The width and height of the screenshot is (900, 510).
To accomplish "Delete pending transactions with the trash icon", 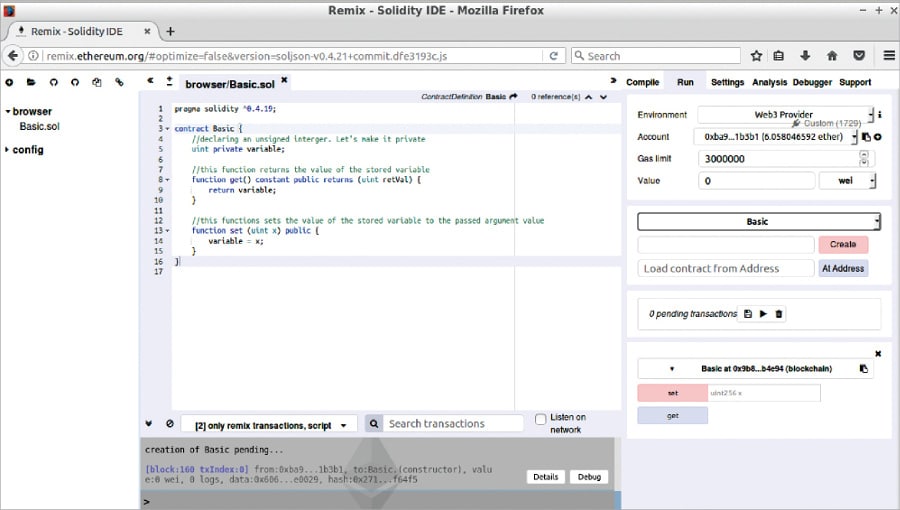I will click(779, 314).
